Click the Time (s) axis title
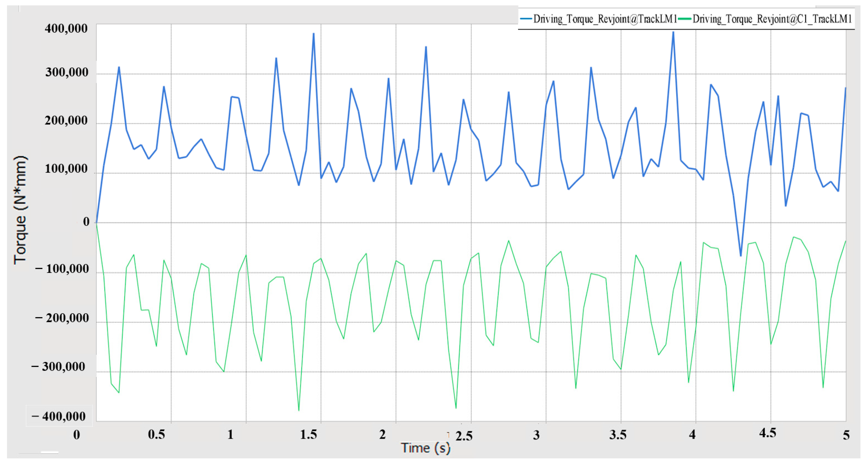 [425, 448]
